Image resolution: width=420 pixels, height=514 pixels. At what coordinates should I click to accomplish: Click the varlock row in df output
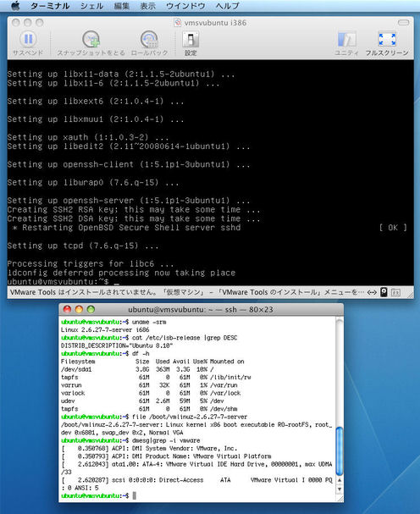151,393
